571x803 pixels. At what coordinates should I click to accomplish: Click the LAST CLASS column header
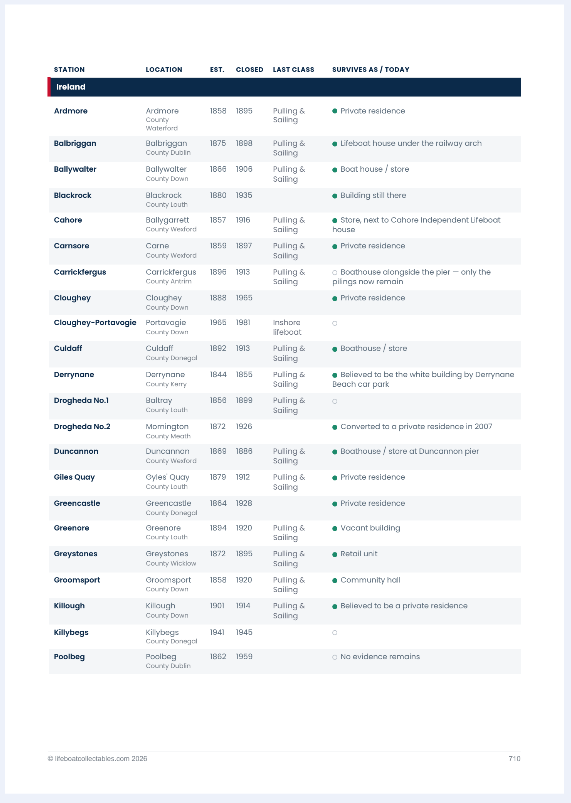[x=293, y=70]
